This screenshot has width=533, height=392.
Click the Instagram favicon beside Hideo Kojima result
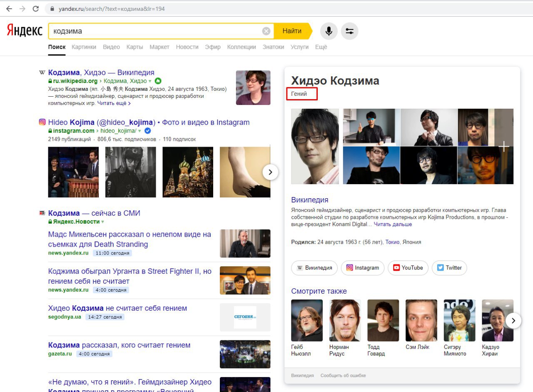[x=42, y=122]
